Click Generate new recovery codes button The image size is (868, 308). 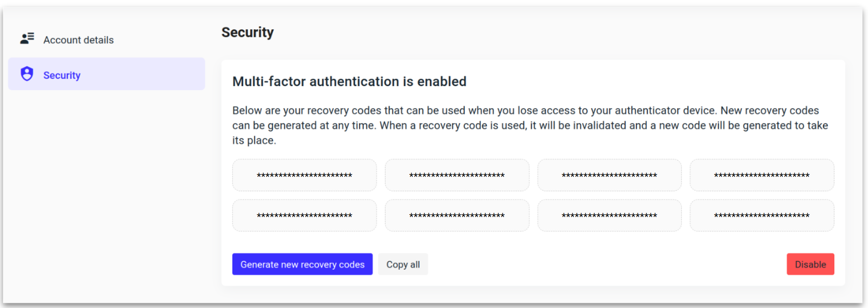pyautogui.click(x=302, y=264)
